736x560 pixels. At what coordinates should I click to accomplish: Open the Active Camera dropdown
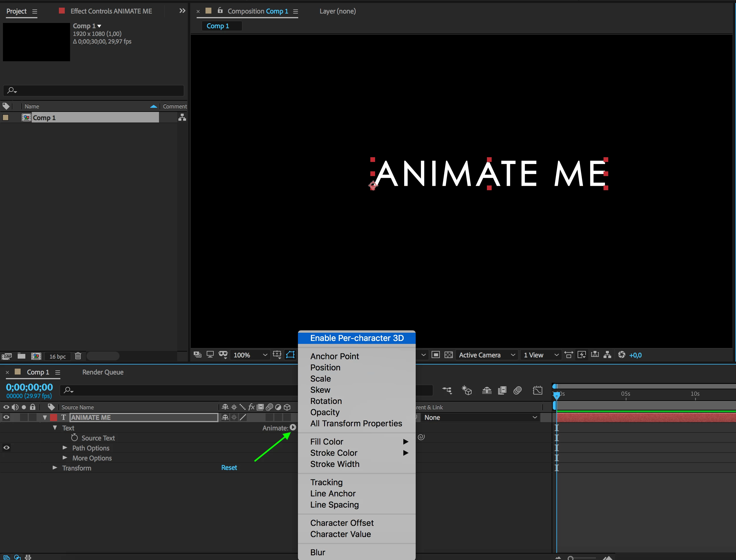[487, 355]
